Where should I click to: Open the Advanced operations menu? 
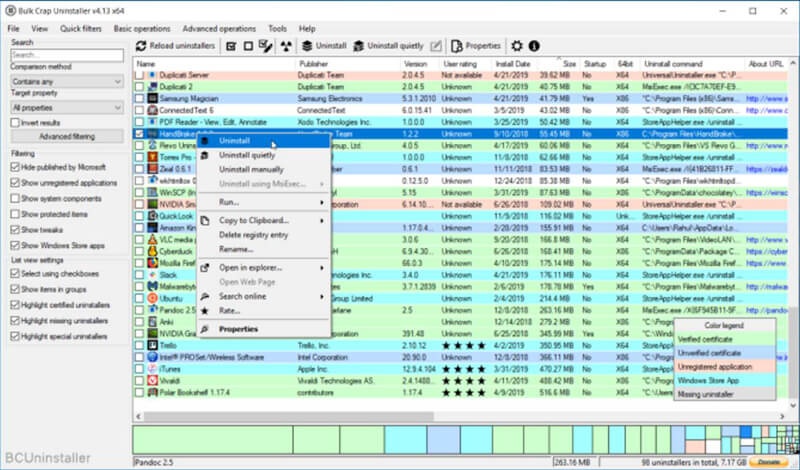[x=219, y=29]
